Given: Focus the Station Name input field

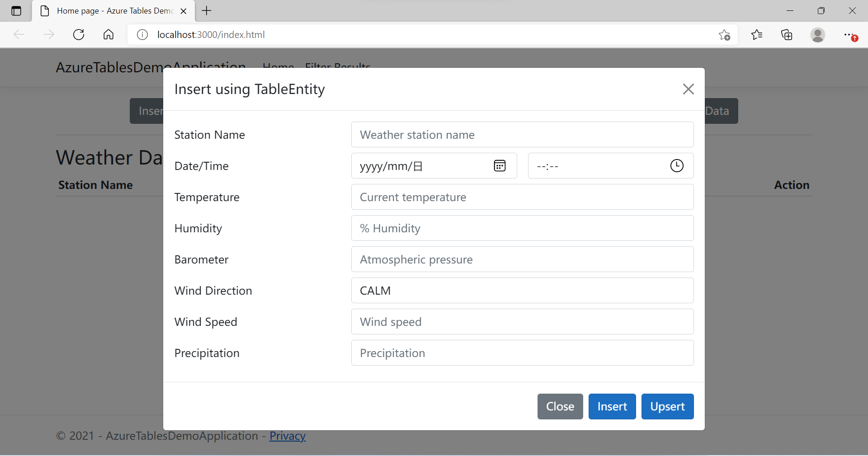Looking at the screenshot, I should pyautogui.click(x=522, y=135).
